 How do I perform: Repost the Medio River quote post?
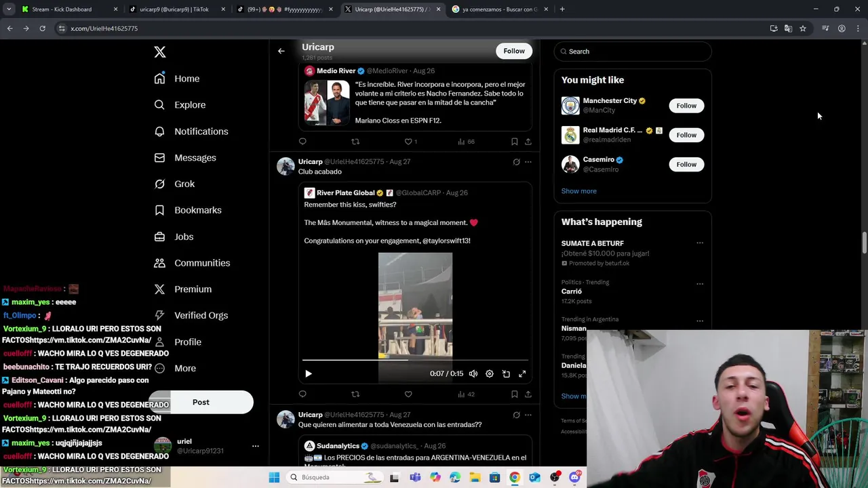pyautogui.click(x=355, y=142)
